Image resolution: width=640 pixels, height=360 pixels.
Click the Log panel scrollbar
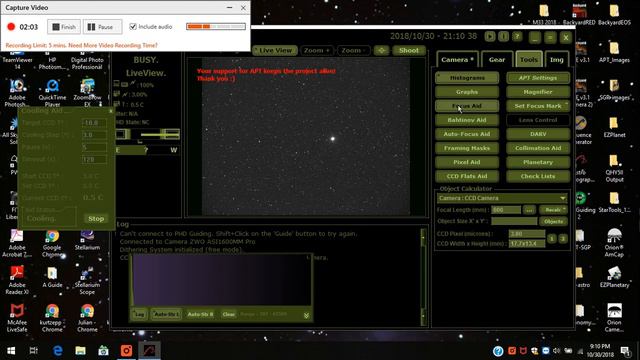423,278
